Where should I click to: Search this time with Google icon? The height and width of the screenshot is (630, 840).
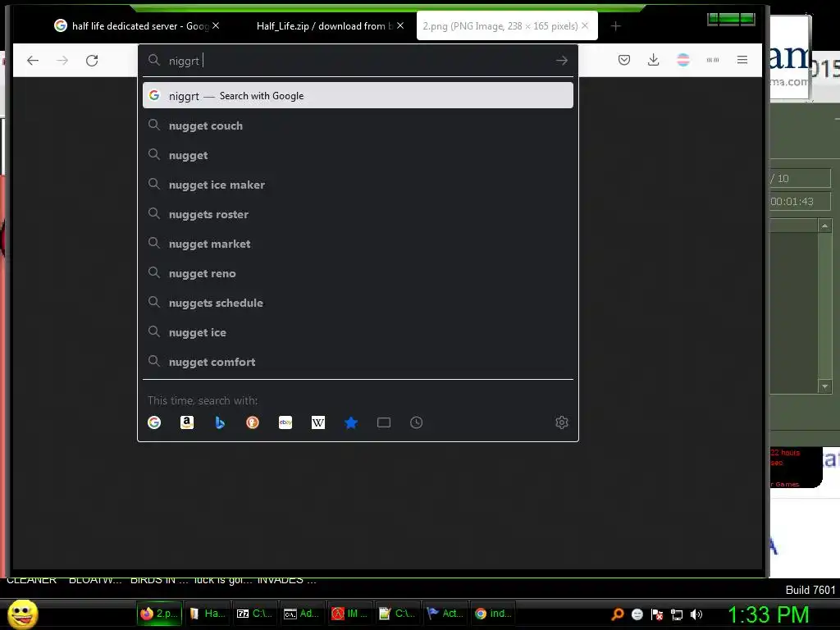point(154,422)
